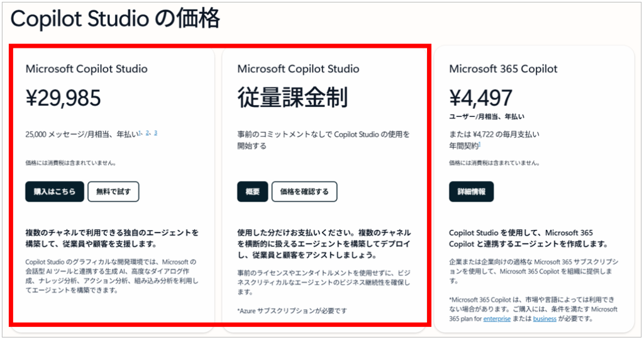Screen dimensions: 644x340
Task: Click the Microsoft Copilot Studio title above 従量課金制
Action: tap(298, 69)
